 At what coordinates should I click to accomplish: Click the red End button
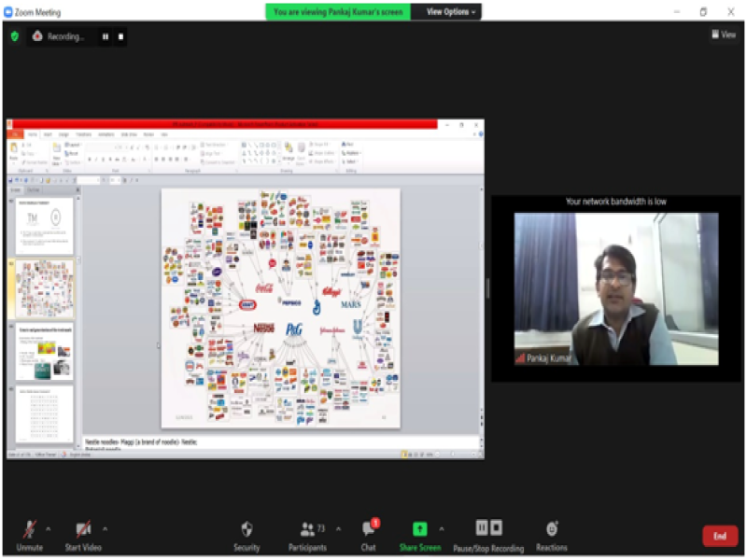pyautogui.click(x=719, y=536)
